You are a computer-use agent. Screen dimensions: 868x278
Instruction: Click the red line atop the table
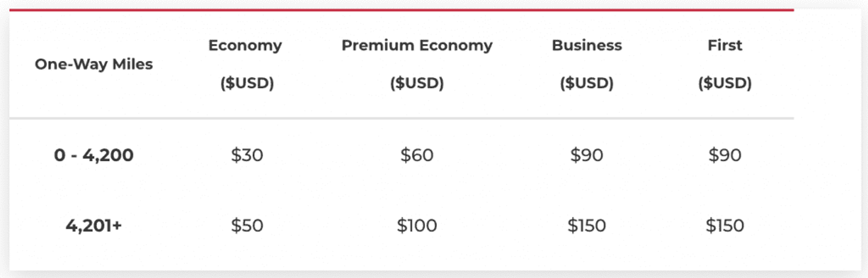(402, 10)
